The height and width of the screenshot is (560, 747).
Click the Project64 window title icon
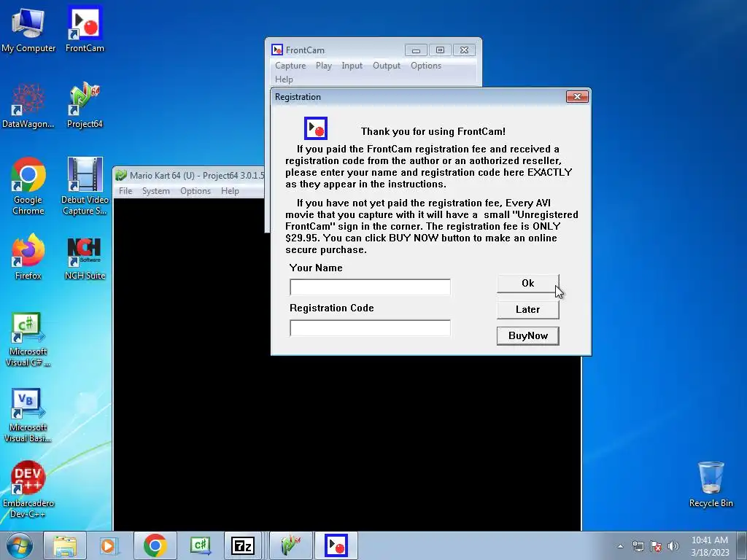click(121, 175)
